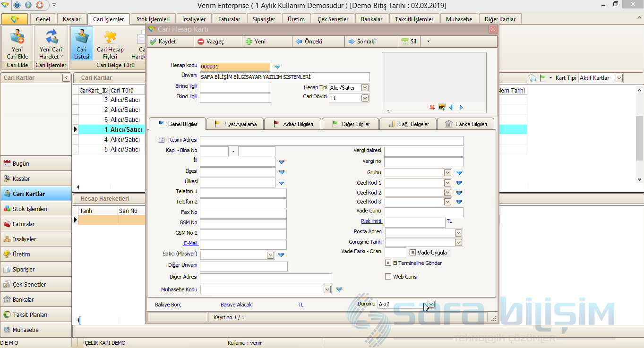
Task: Open the Faturalar ribbon tab
Action: 229,19
